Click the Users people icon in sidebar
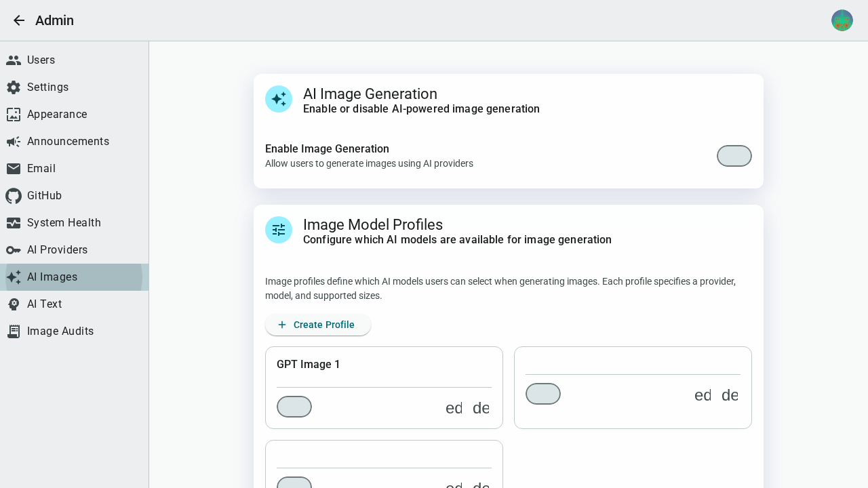868x488 pixels. [x=14, y=60]
